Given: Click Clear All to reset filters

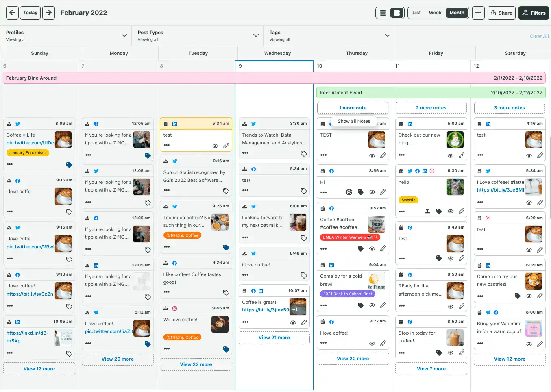Looking at the screenshot, I should click(x=538, y=36).
